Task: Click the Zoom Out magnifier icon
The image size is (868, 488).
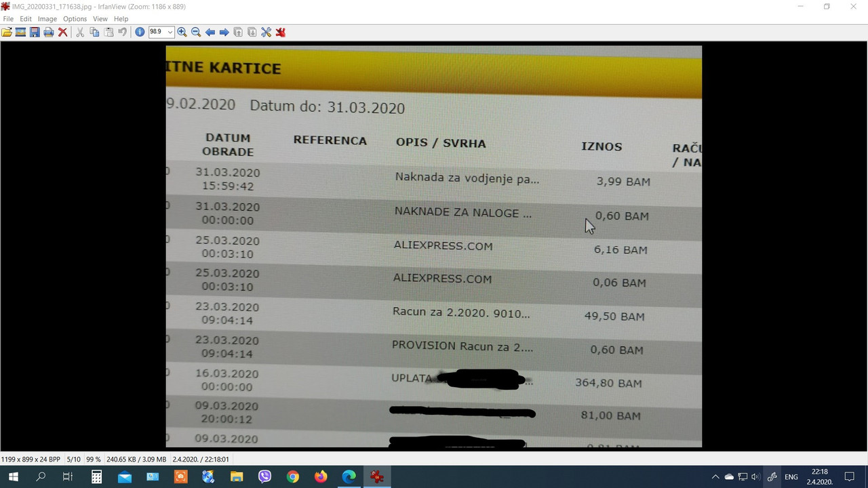Action: pos(196,32)
